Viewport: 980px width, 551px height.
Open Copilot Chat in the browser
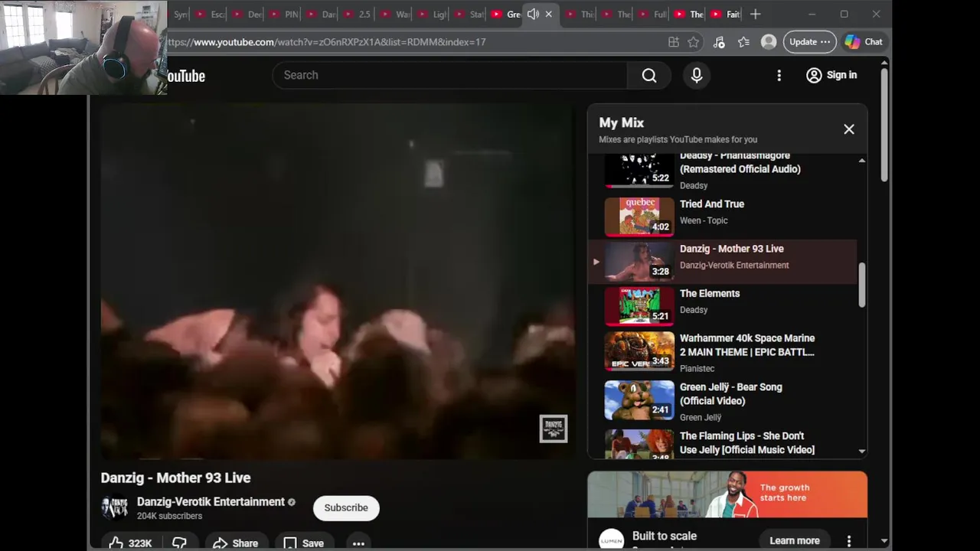tap(864, 42)
